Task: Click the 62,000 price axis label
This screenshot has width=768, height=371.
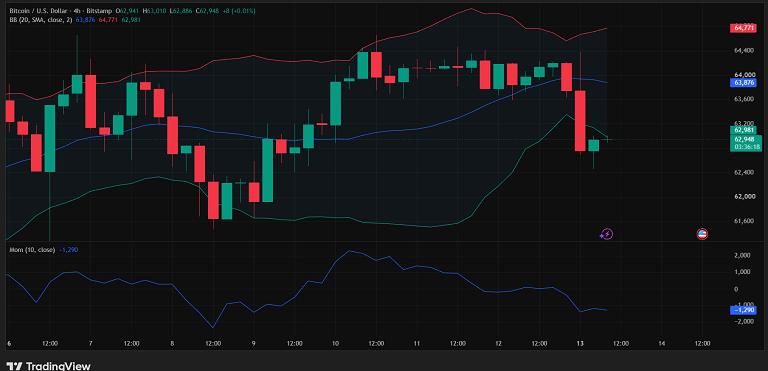Action: pos(744,197)
